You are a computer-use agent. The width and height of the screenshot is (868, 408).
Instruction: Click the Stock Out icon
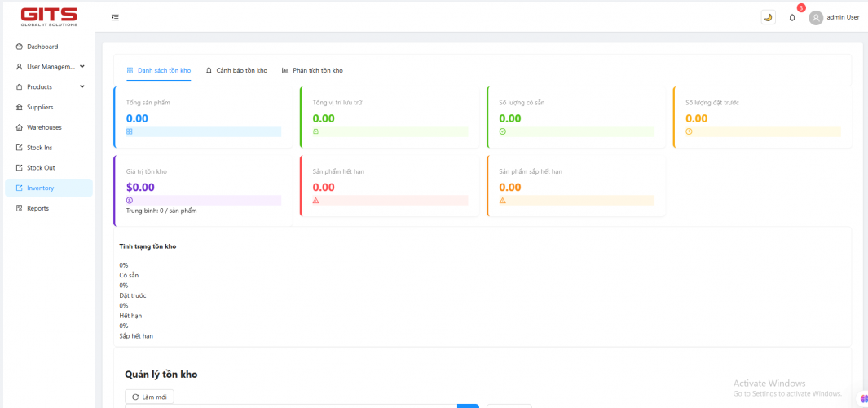[x=20, y=167]
